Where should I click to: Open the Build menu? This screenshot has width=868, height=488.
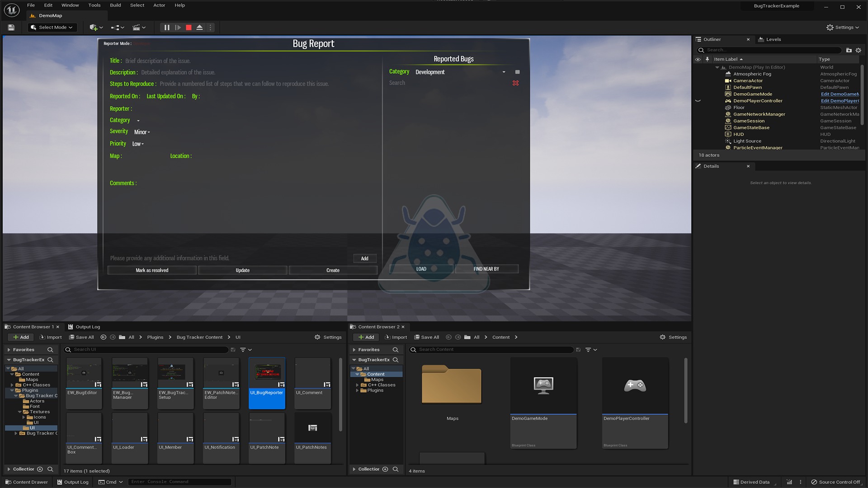pos(115,5)
